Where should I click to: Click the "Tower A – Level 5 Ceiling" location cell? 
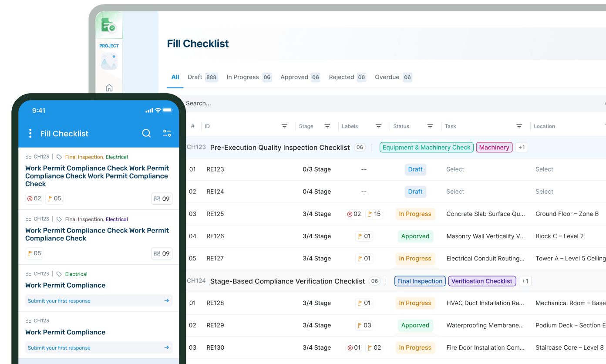571,258
